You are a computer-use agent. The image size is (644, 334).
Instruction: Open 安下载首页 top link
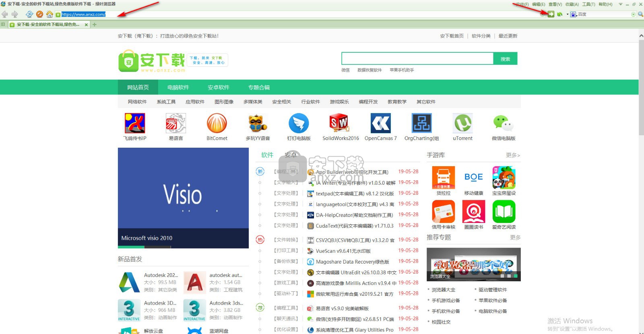[x=452, y=36]
